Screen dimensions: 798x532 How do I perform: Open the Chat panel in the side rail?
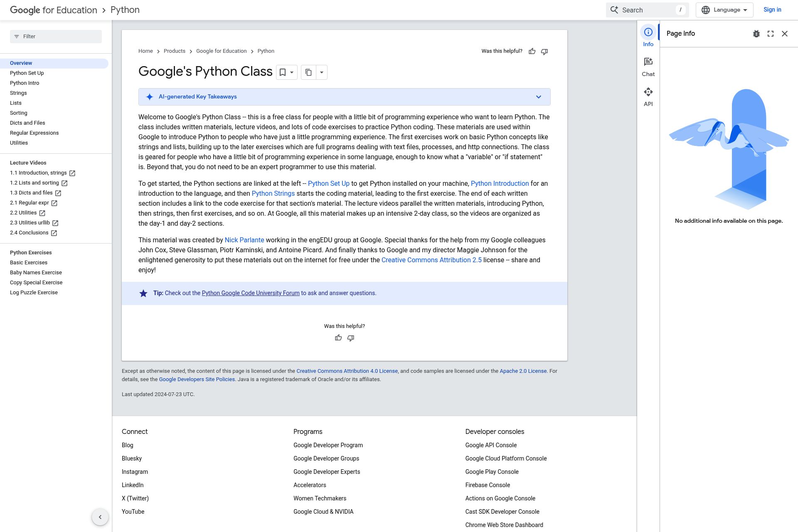click(x=648, y=66)
